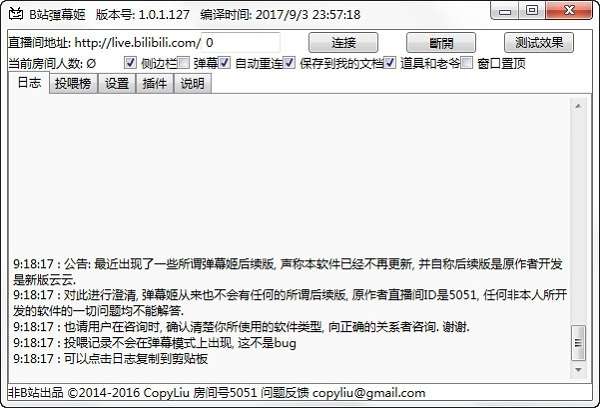Viewport: 600px width, 408px height.
Task: Toggle the 自动重连 checkbox
Action: 224,62
